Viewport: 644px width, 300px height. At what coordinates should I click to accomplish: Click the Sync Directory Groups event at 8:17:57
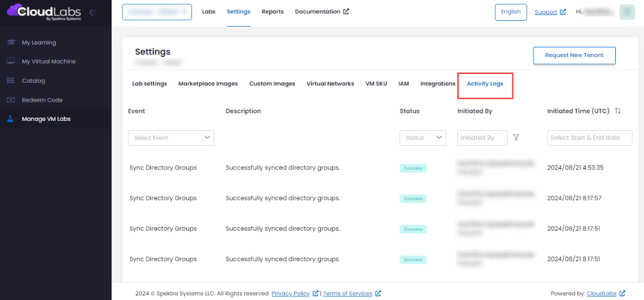point(163,198)
